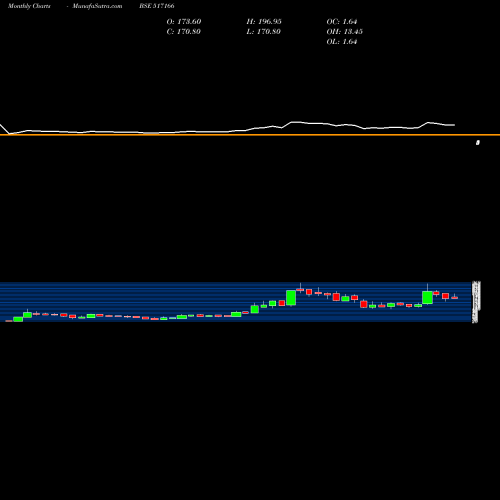
Task: Click the 'Monthly Charts' title text
Action: coord(29,6)
